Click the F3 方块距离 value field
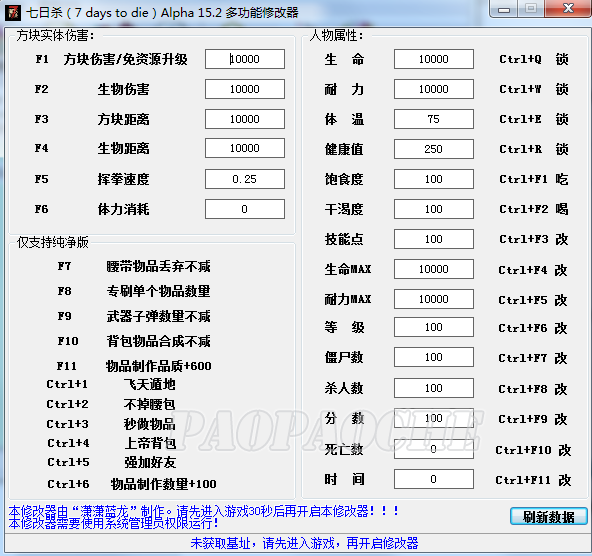Viewport: 592px width, 556px height. [x=245, y=119]
